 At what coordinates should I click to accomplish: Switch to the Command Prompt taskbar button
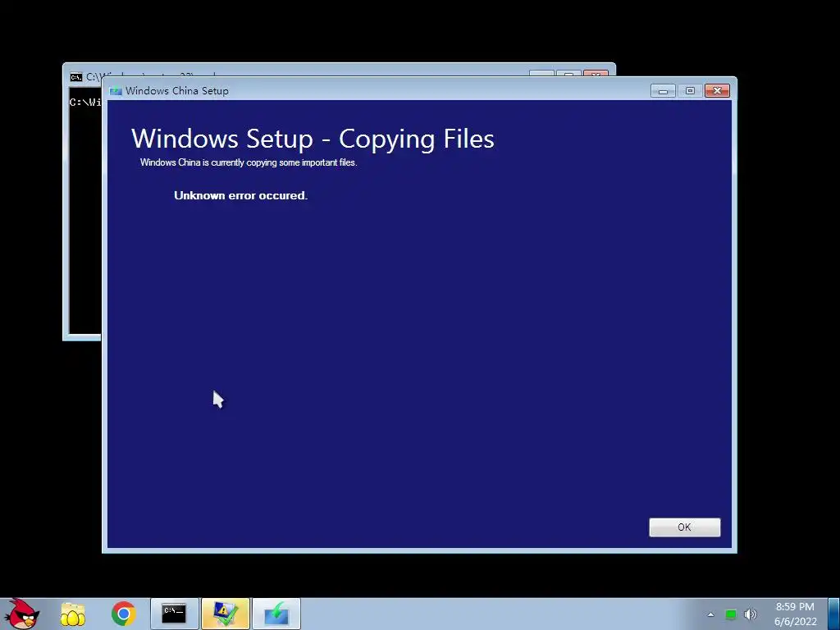(174, 614)
